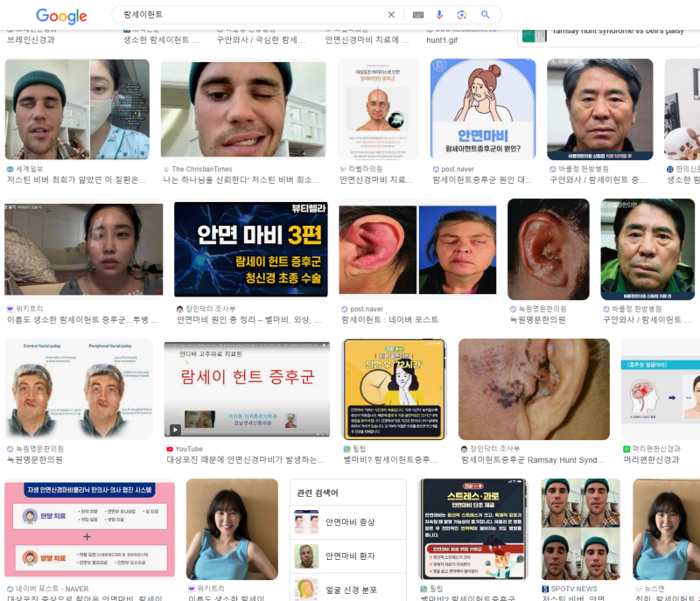The height and width of the screenshot is (601, 700).
Task: Click post.naver source under 안면마비 image
Action: pos(453,169)
